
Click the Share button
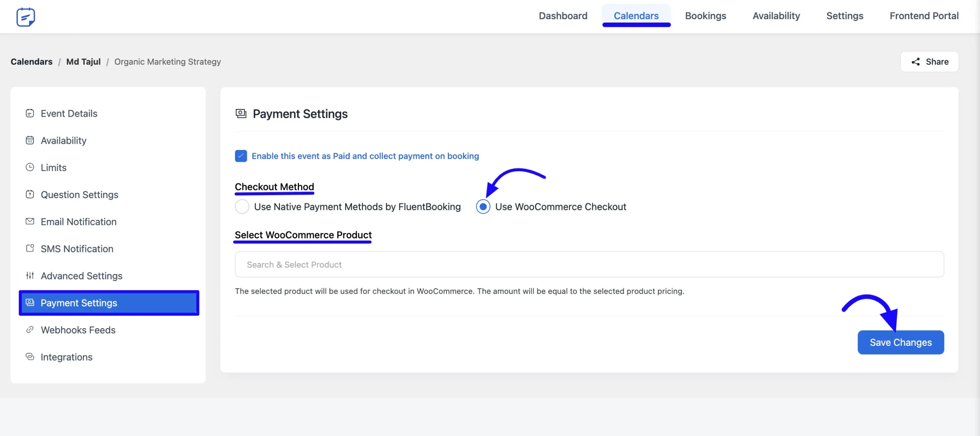[929, 62]
